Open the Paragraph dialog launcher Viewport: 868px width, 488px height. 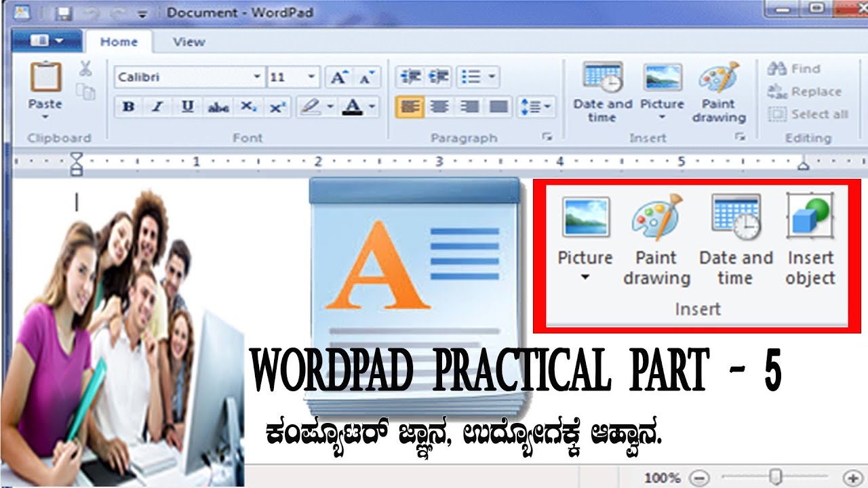[x=547, y=138]
